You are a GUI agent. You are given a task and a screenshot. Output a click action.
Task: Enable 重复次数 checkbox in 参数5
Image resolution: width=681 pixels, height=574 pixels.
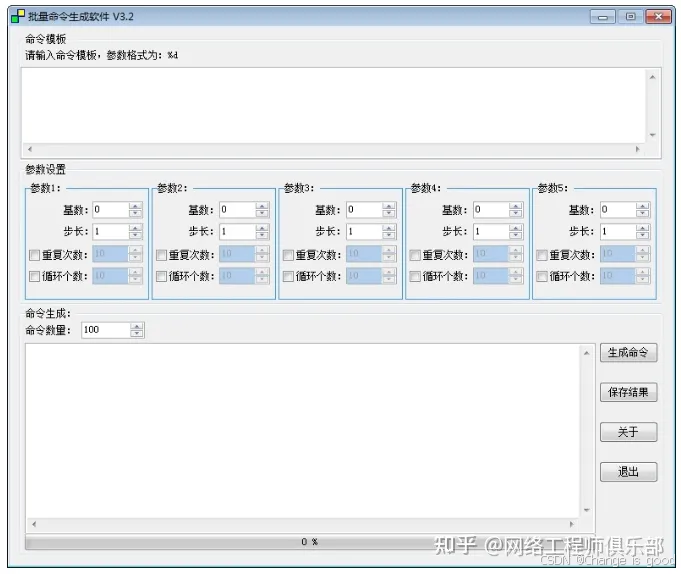click(x=542, y=255)
